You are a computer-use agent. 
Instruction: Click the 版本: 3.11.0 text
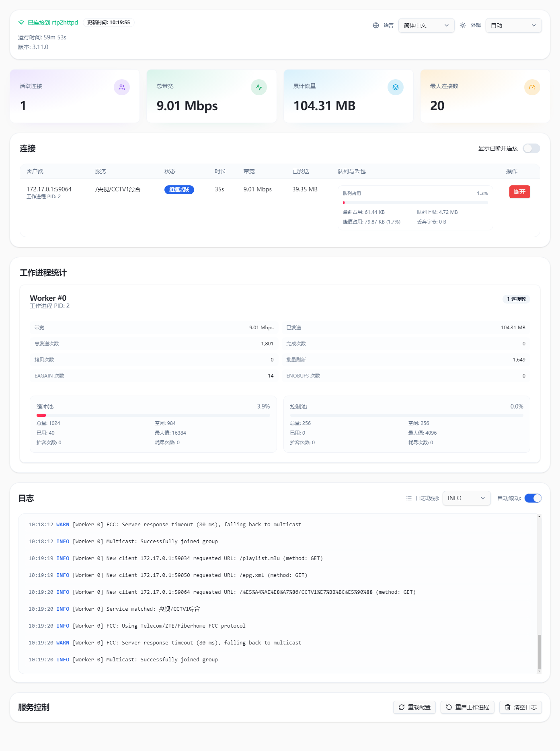[33, 47]
